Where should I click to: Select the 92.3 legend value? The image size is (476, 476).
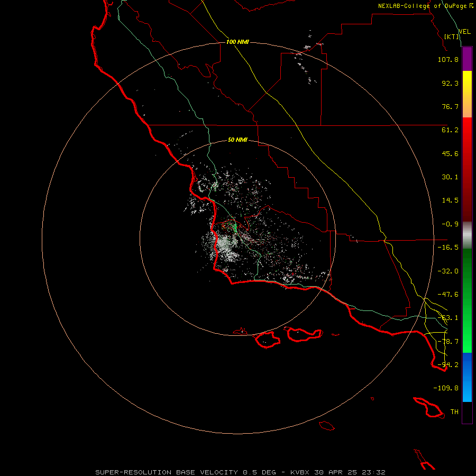[450, 83]
